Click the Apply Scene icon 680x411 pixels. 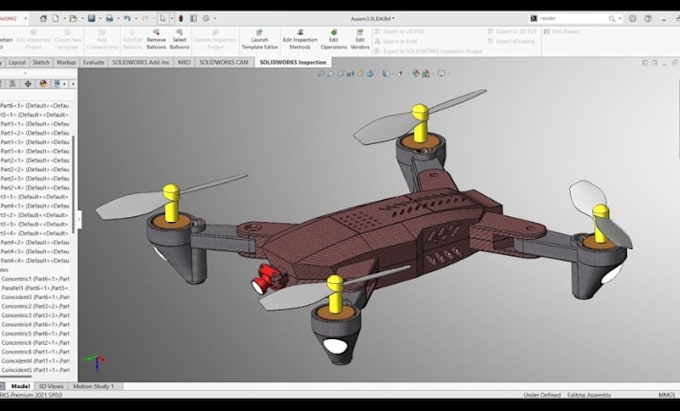pos(426,74)
